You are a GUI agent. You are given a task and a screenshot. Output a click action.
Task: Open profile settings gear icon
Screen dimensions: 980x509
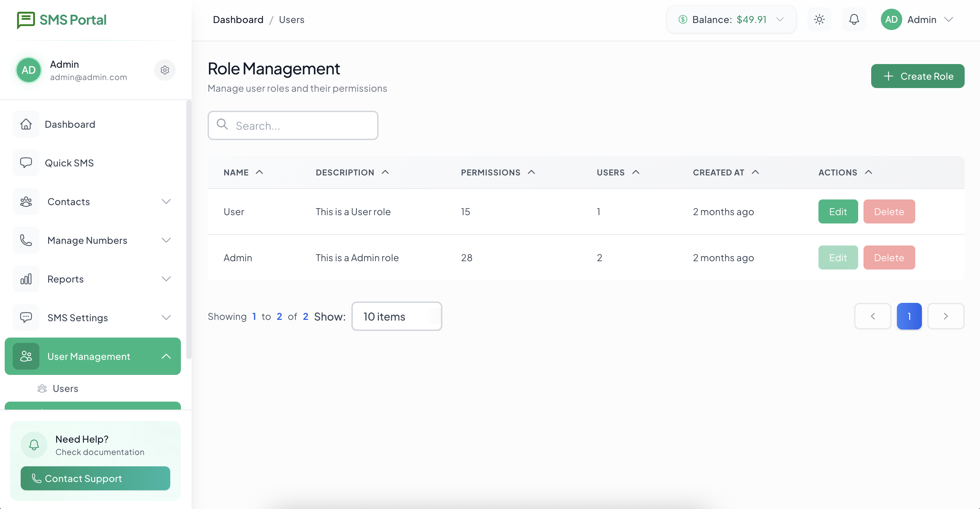[165, 70]
